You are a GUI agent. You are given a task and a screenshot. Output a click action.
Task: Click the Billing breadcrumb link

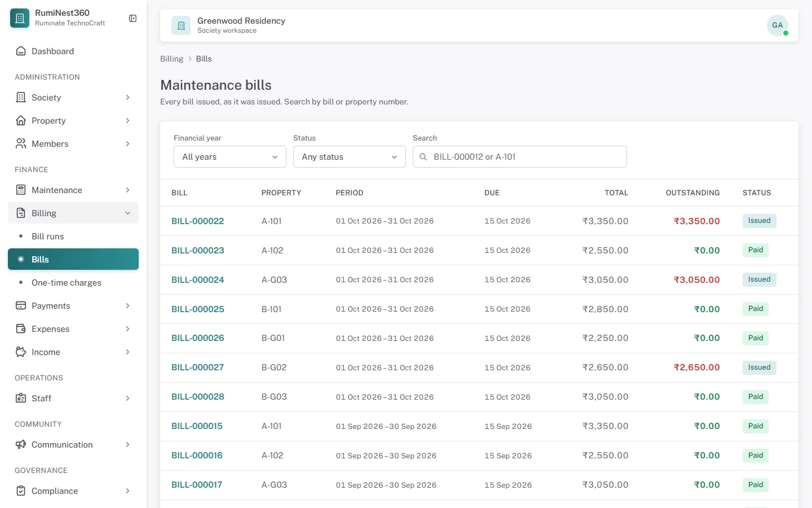171,59
